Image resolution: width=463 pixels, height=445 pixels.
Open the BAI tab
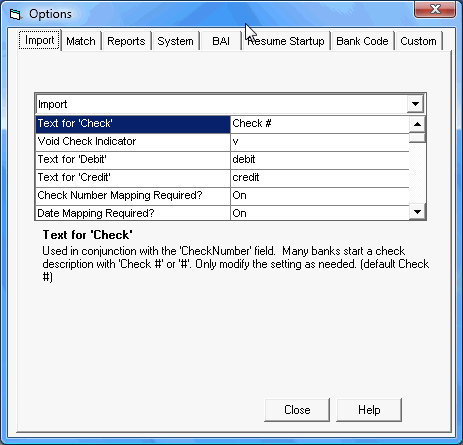[x=221, y=41]
